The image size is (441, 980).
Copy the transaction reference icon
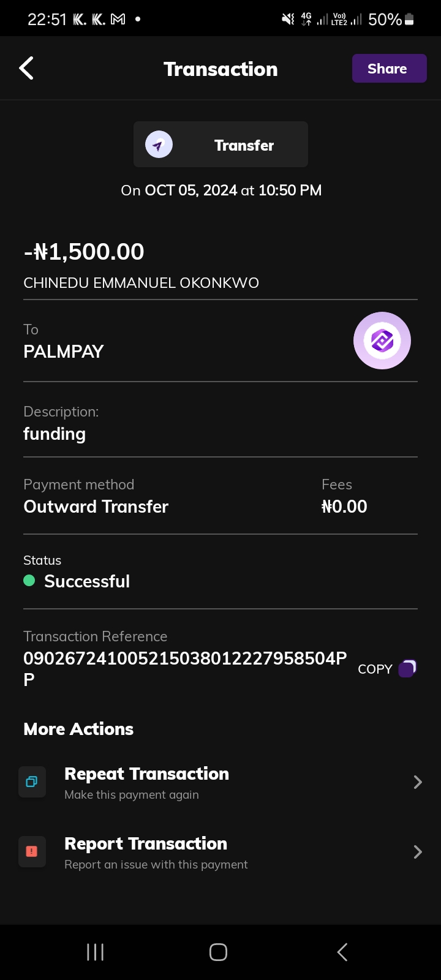[407, 668]
